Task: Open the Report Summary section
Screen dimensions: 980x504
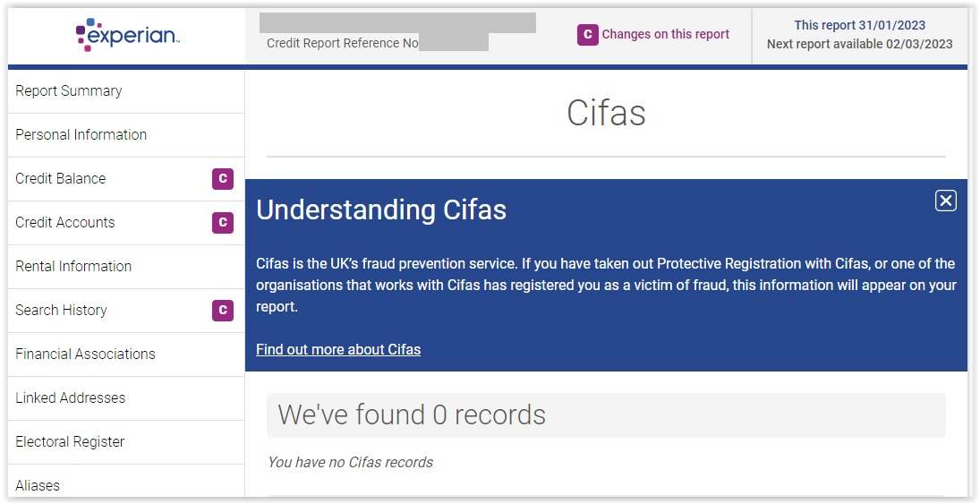Action: click(x=126, y=91)
